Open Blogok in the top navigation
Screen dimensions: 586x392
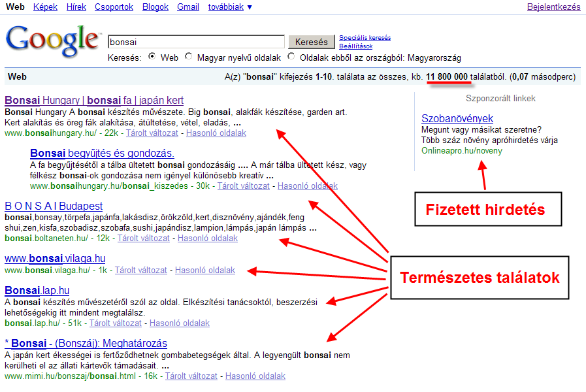pyautogui.click(x=155, y=7)
